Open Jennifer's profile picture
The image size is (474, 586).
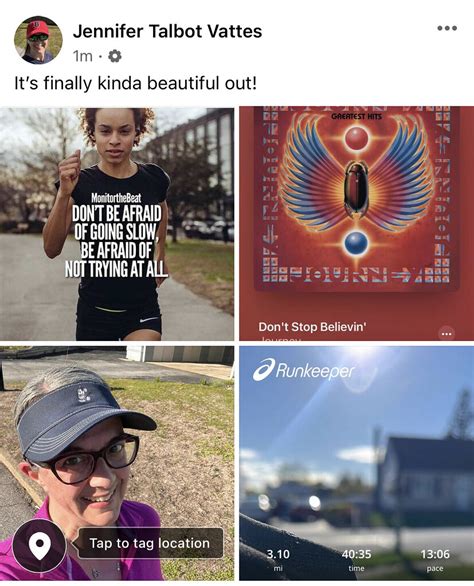coord(38,40)
